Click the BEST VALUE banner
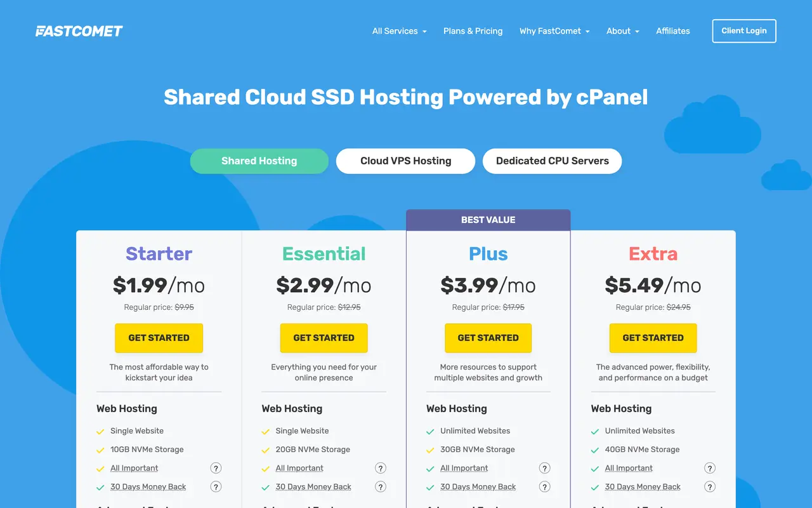 click(x=488, y=220)
